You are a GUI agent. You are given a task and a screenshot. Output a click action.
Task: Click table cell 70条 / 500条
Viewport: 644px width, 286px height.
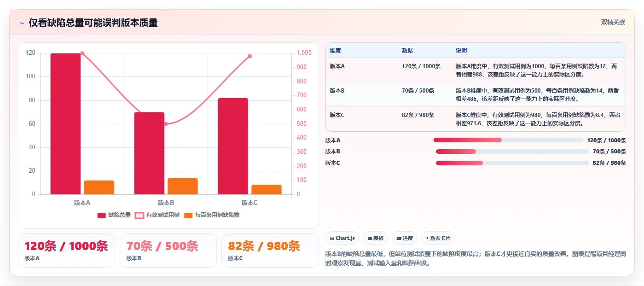[x=418, y=91]
